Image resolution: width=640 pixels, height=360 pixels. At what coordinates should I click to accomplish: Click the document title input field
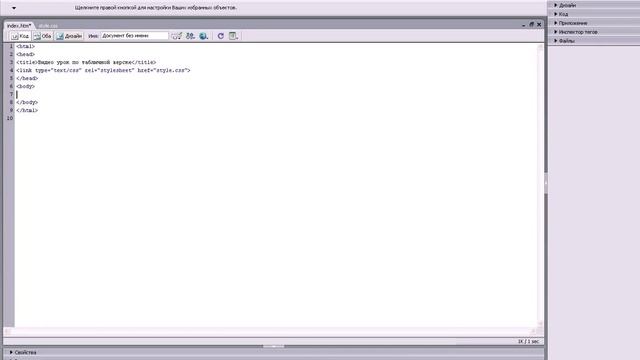point(134,36)
